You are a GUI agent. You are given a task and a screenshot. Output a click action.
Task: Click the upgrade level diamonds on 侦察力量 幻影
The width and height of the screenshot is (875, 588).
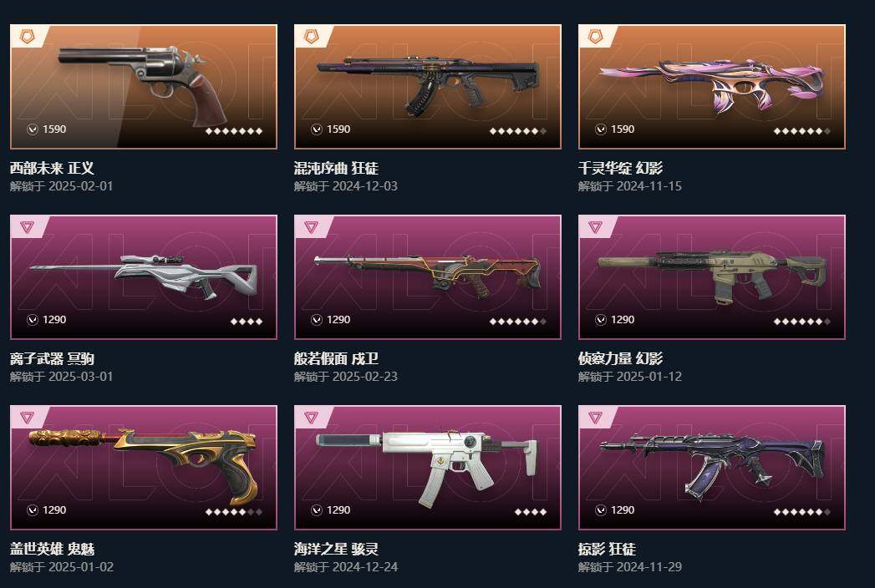[x=802, y=322]
